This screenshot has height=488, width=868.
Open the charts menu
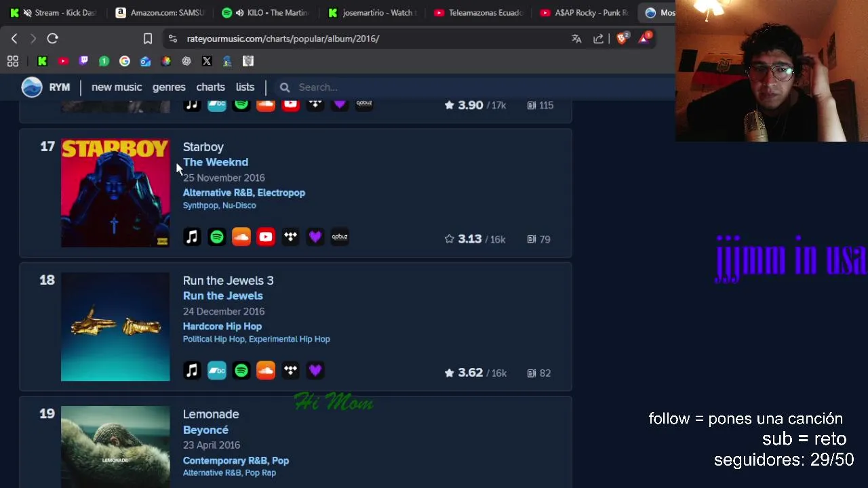[x=210, y=87]
